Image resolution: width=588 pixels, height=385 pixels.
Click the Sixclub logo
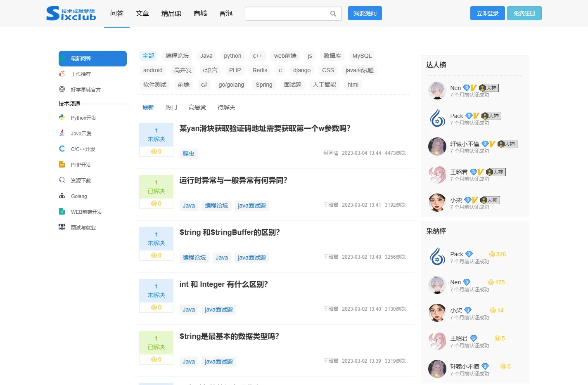[x=71, y=13]
